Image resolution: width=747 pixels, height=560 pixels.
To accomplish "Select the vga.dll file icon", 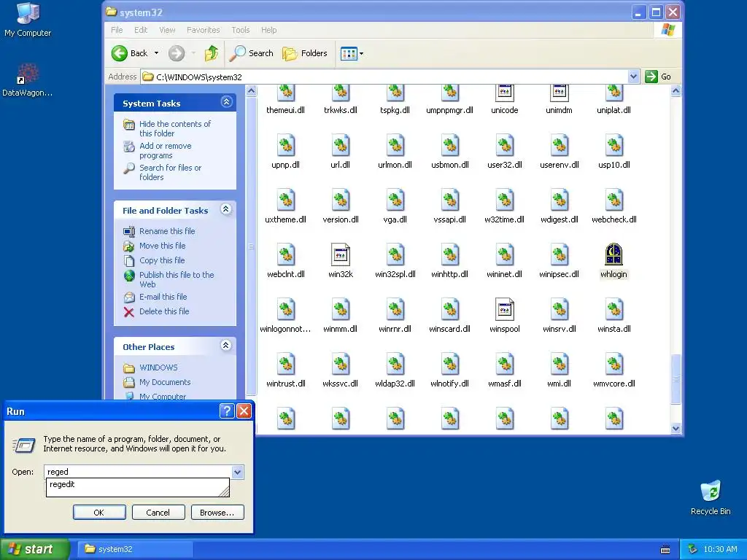I will 395,200.
